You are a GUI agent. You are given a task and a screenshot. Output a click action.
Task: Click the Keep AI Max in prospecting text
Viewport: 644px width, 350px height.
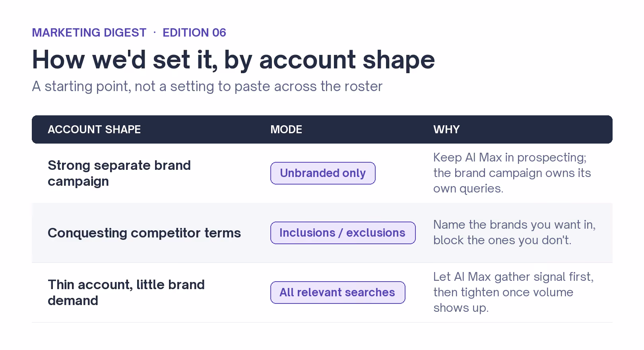point(512,173)
